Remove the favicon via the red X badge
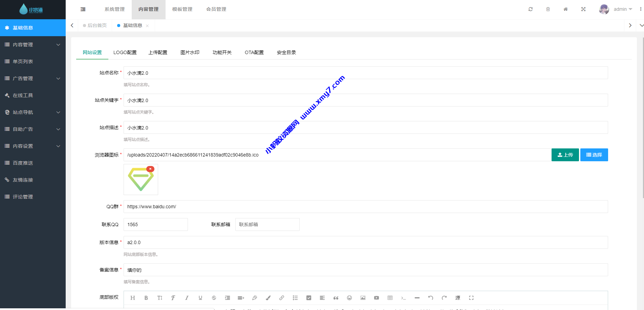This screenshot has width=644, height=310. click(150, 169)
